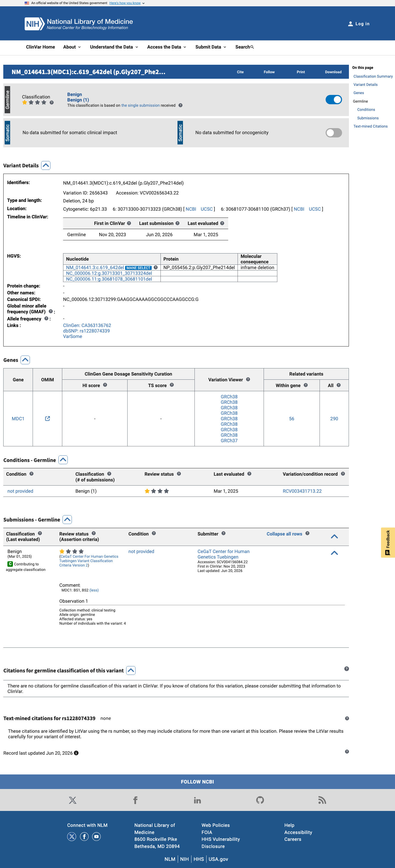Click help icon for Global minor allele frequency
The height and width of the screenshot is (868, 395).
coord(50,312)
